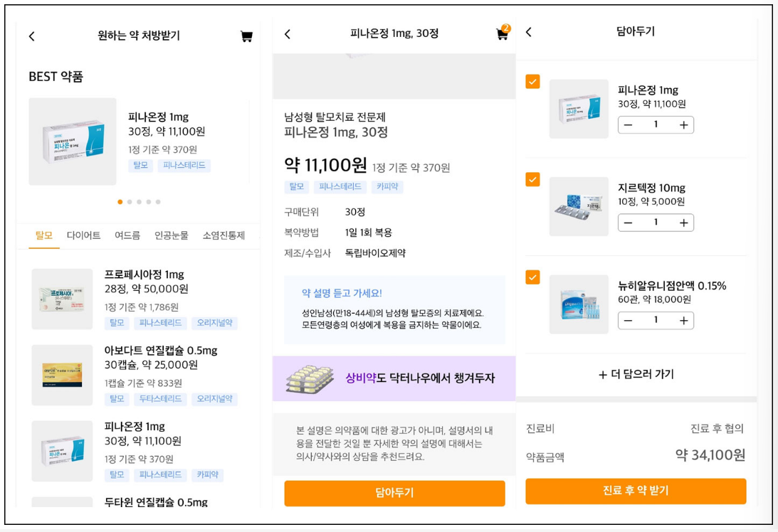Uncheck 피나온정 1mg in cart
This screenshot has height=532, width=778.
pos(532,81)
